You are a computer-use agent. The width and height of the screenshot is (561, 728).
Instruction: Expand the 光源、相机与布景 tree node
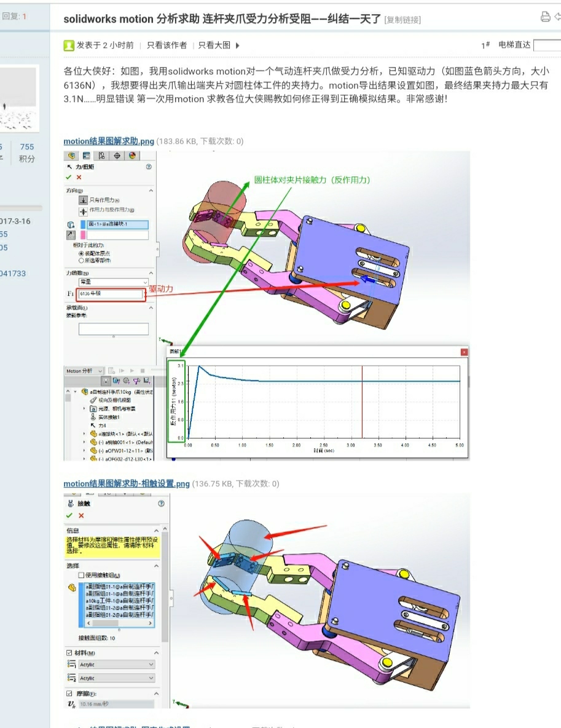pyautogui.click(x=84, y=408)
